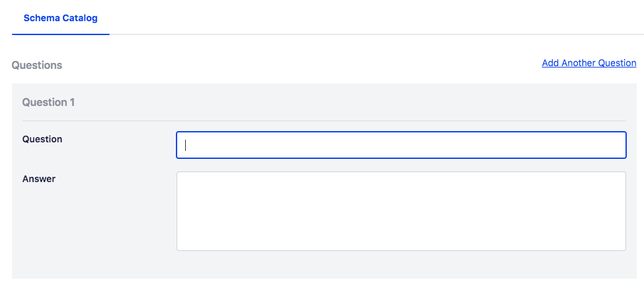Screen dimensions: 644x288
Task: Click the center of the Answer text area
Action: (401, 211)
